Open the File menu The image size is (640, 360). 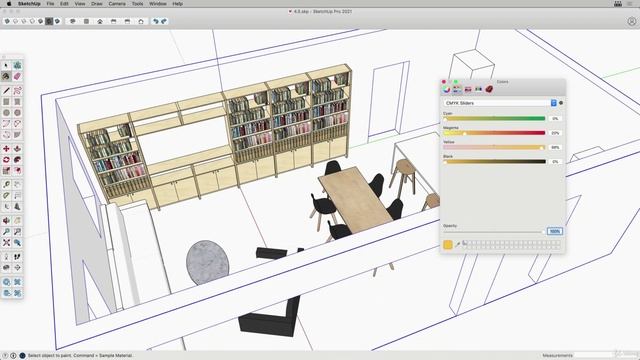[x=50, y=4]
